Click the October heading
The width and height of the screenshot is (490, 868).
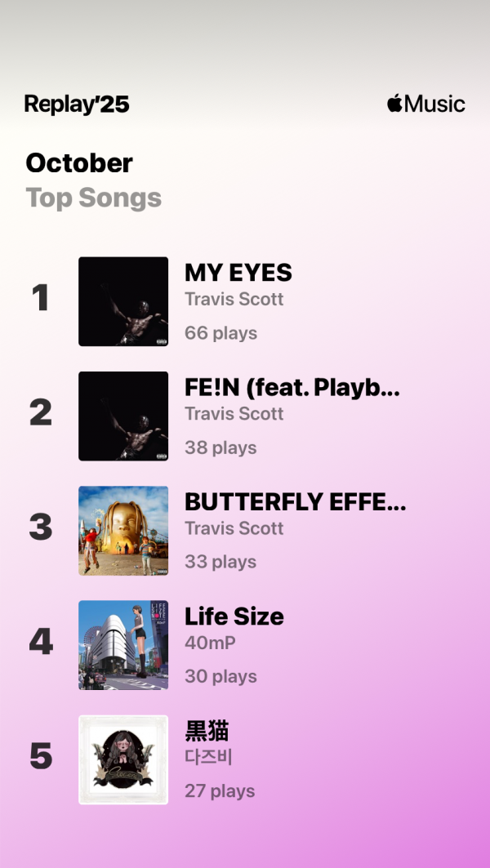point(79,163)
